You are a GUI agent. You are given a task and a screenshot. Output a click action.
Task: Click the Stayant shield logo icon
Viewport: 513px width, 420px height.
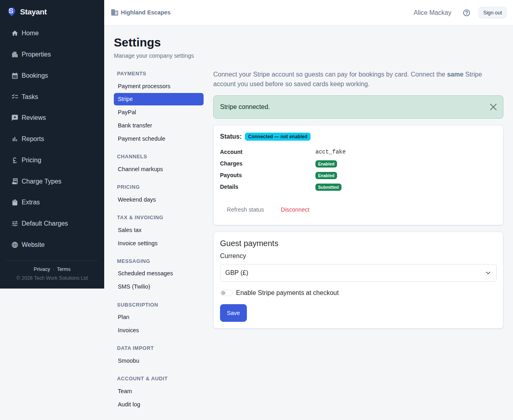[x=12, y=12]
